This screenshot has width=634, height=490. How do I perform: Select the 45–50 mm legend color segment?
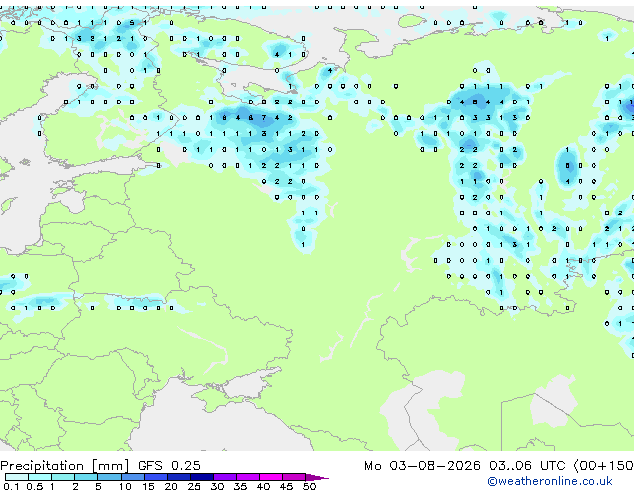coord(294,477)
